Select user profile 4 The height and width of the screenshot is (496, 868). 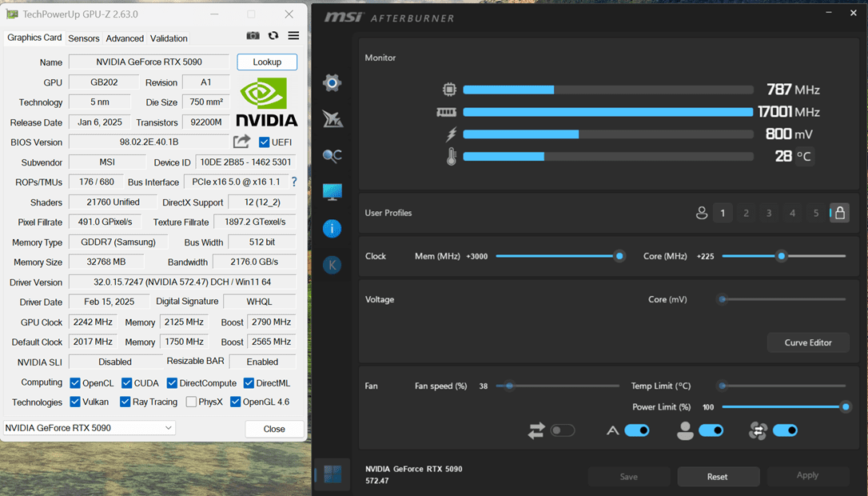[792, 213]
